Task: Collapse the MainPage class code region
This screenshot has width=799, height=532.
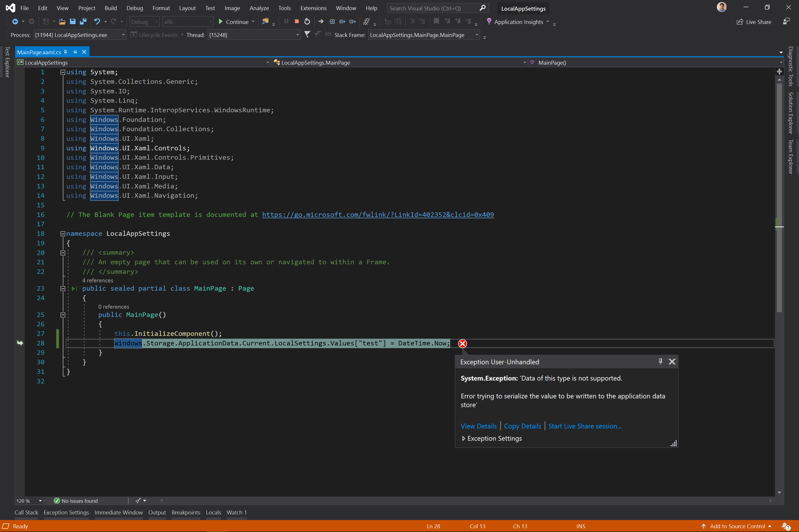Action: (x=63, y=288)
